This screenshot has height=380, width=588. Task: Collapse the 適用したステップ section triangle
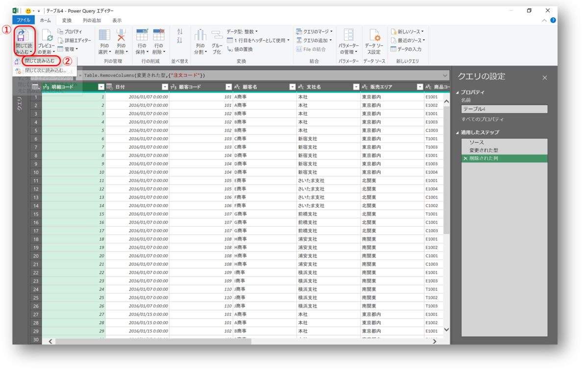tap(458, 133)
